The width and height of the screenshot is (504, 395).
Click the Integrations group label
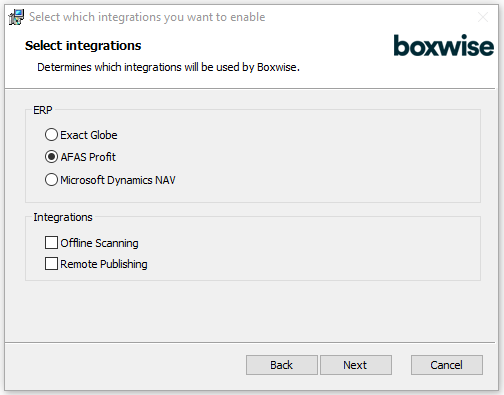click(63, 217)
